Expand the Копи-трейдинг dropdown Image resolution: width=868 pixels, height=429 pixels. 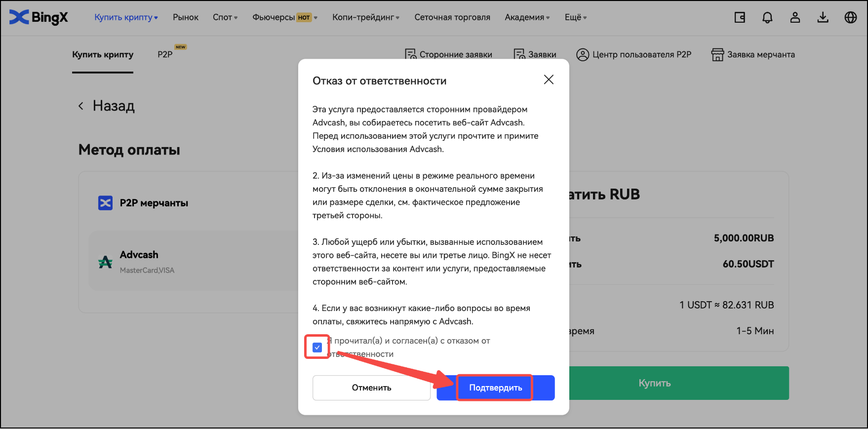366,17
